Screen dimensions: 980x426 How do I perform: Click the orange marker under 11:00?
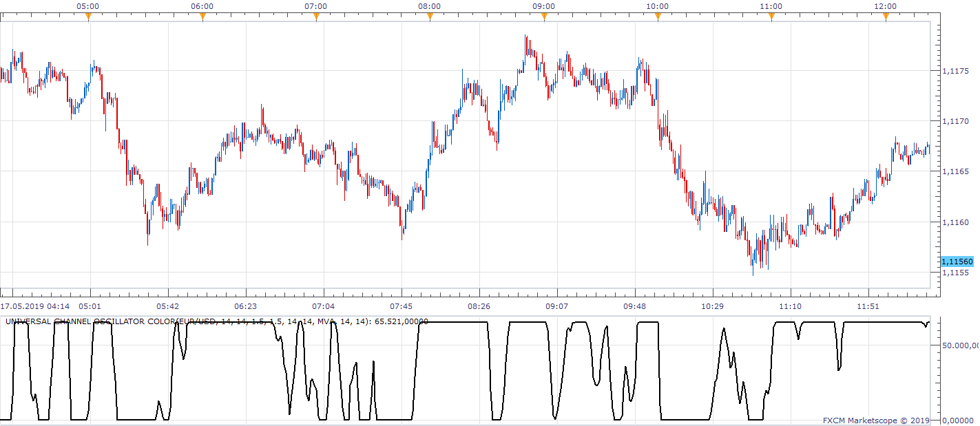pos(771,17)
